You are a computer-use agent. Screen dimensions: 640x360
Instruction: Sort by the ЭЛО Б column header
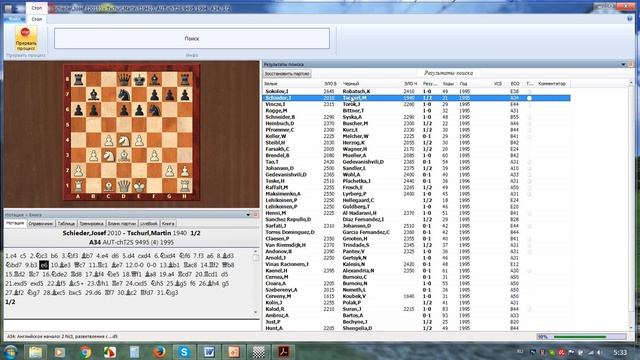tap(330, 84)
